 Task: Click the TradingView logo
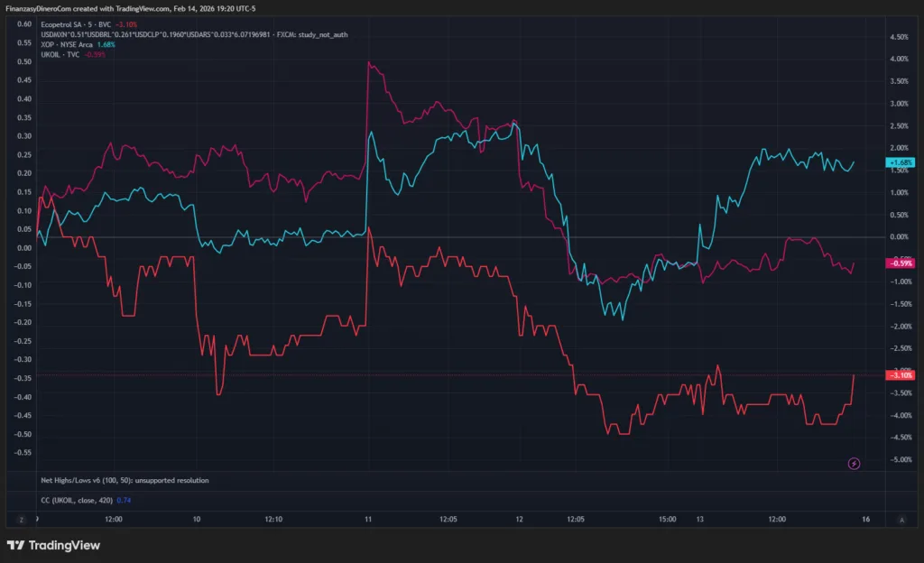pyautogui.click(x=54, y=545)
